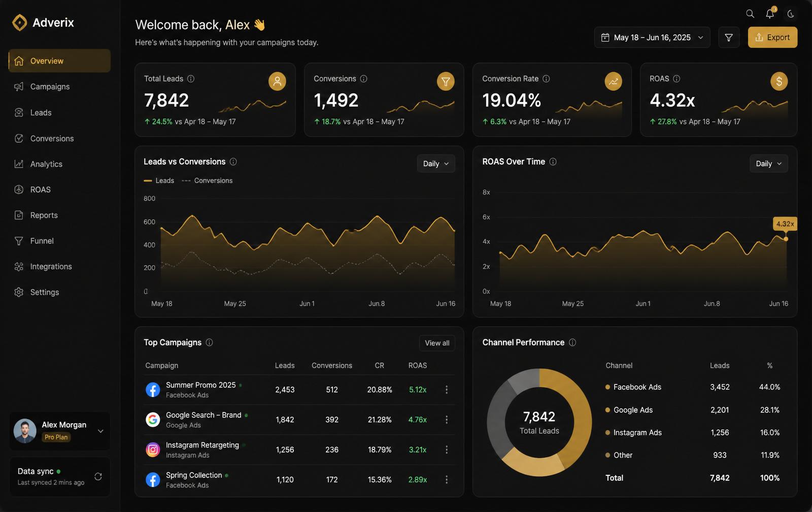Click the Adverix logo icon
The width and height of the screenshot is (812, 512).
[19, 22]
